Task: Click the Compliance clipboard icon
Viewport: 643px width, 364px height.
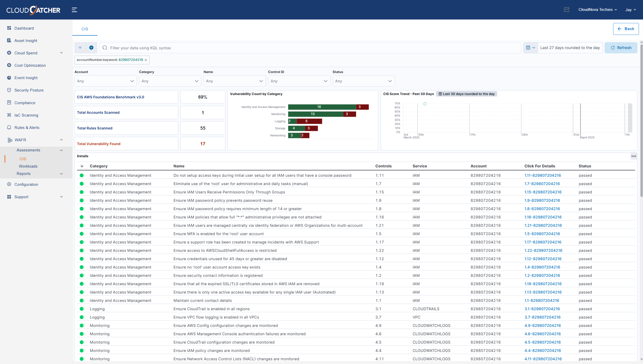Action: point(9,103)
